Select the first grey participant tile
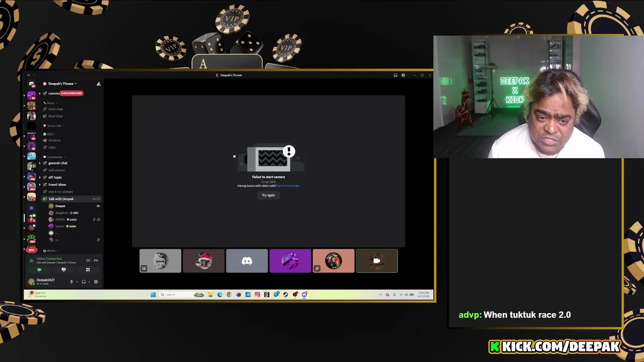Screen dimensions: 644x362 coord(160,261)
